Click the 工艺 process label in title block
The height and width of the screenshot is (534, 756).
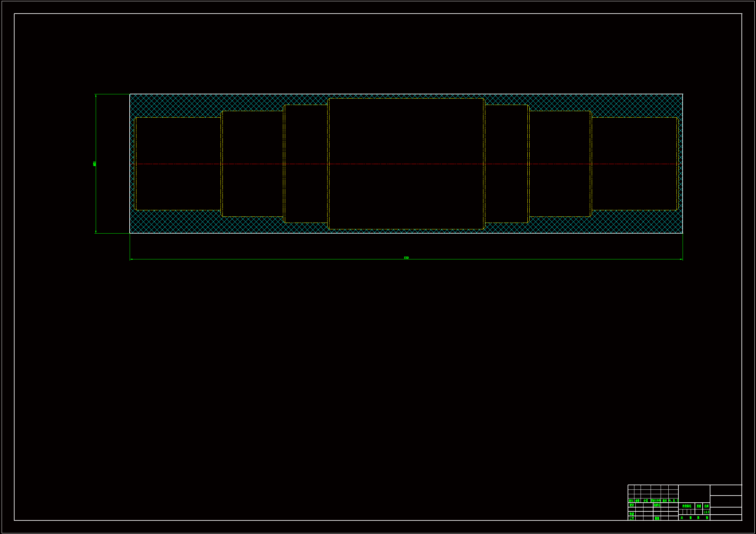click(632, 518)
